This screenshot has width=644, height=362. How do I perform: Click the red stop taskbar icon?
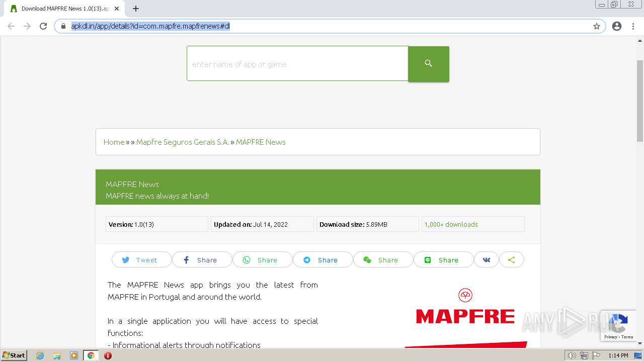click(108, 355)
